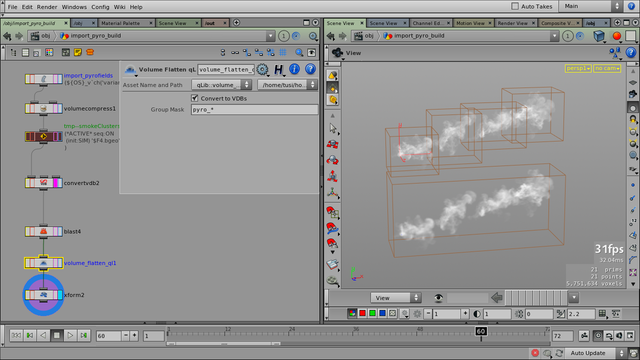The width and height of the screenshot is (640, 360).
Task: Open help for Volume Flatten qL
Action: [310, 69]
